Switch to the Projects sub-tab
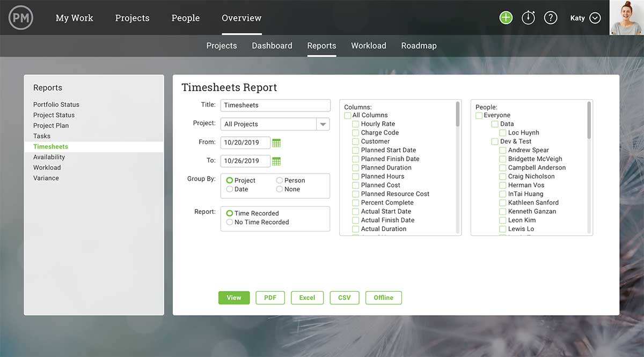644x357 pixels. [222, 46]
